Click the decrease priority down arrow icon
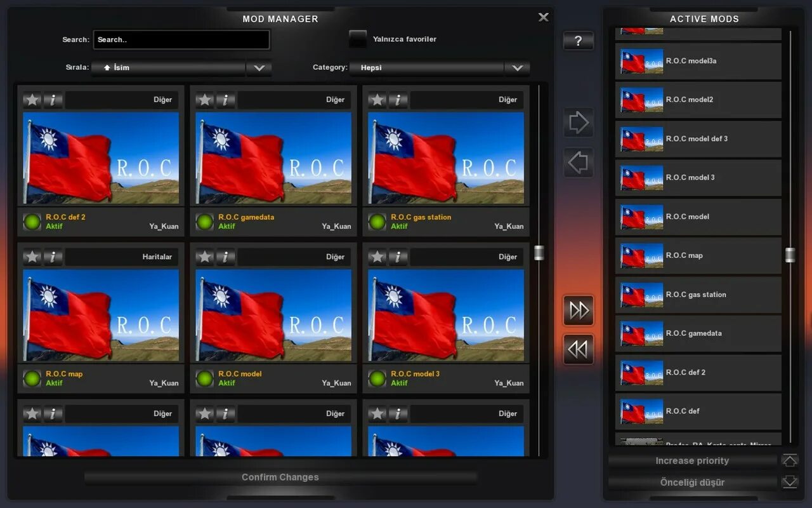 [x=789, y=482]
